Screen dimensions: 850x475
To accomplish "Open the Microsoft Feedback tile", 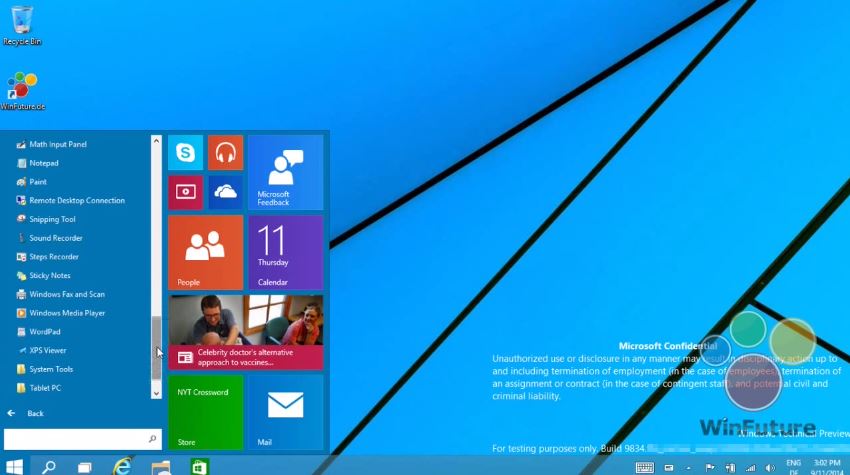I will tap(286, 172).
